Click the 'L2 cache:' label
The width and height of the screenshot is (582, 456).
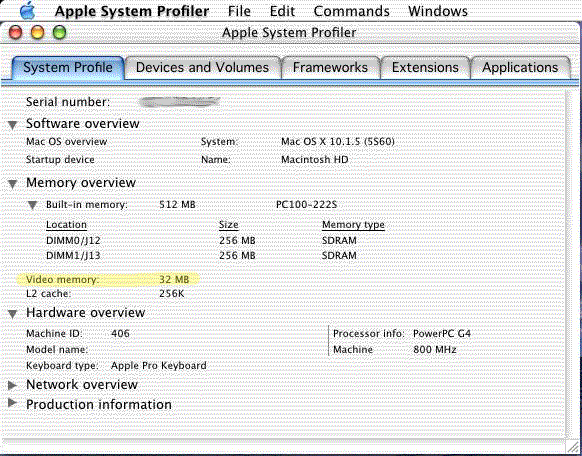tap(48, 294)
